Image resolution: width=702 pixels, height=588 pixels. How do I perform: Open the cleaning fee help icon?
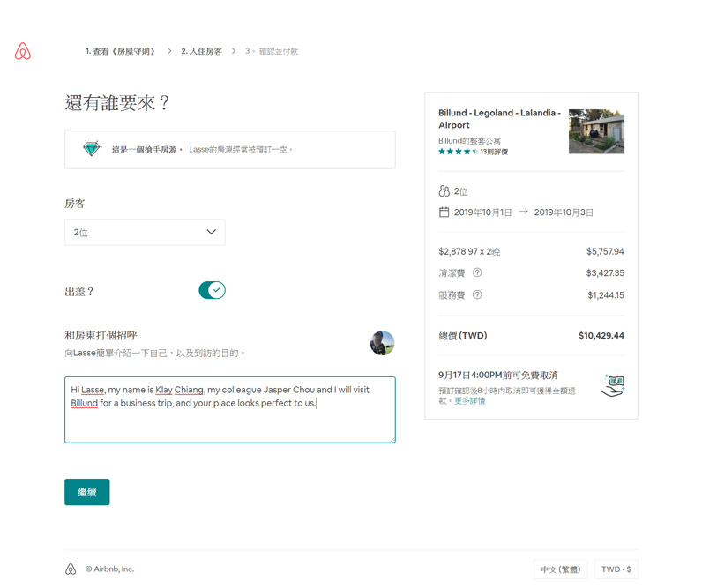[477, 272]
